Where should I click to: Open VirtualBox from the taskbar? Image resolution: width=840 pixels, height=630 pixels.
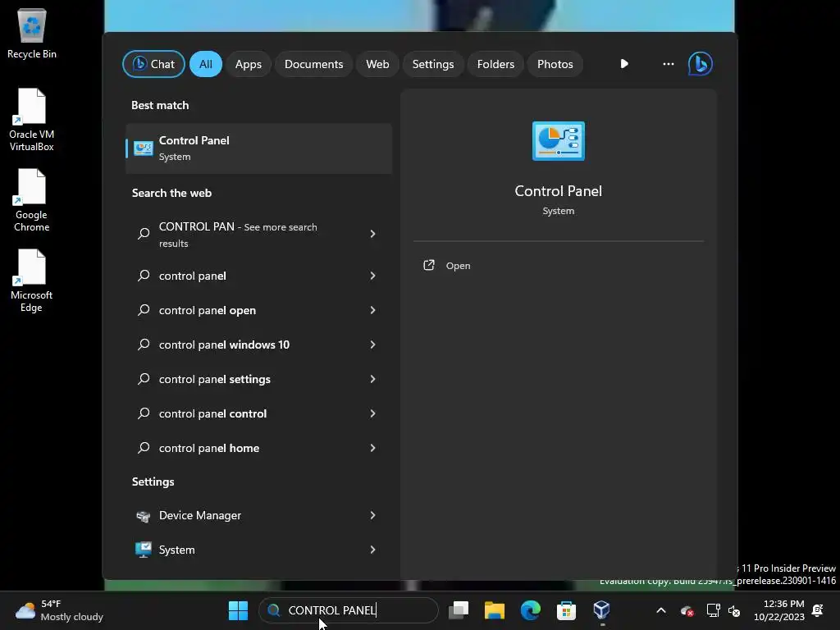pos(601,610)
